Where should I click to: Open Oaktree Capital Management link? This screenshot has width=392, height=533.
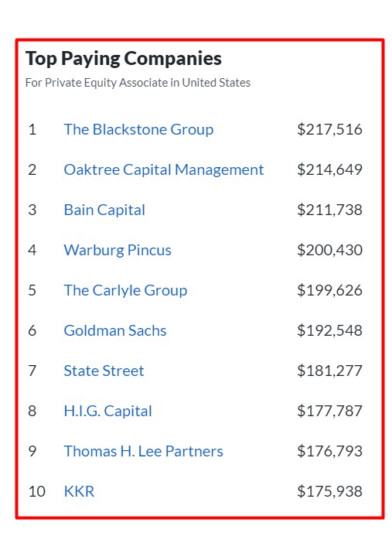[x=164, y=169]
